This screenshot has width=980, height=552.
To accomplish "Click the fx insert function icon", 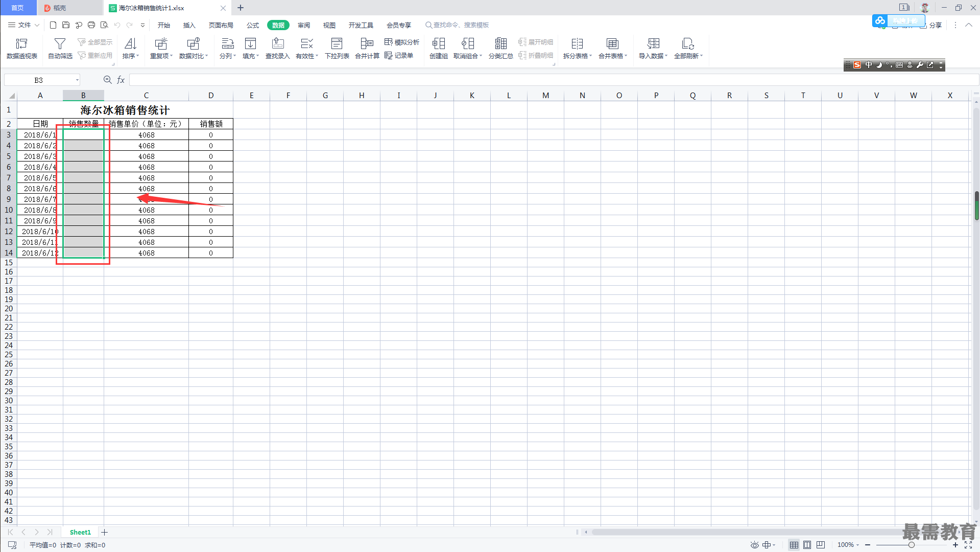I will (x=121, y=80).
